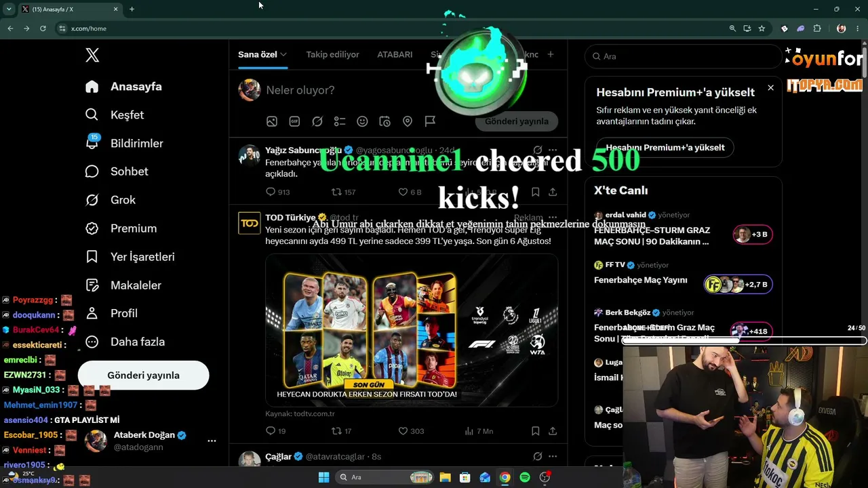This screenshot has height=488, width=868.
Task: Click the composer's grey Gönderi yayınla button
Action: pyautogui.click(x=517, y=121)
